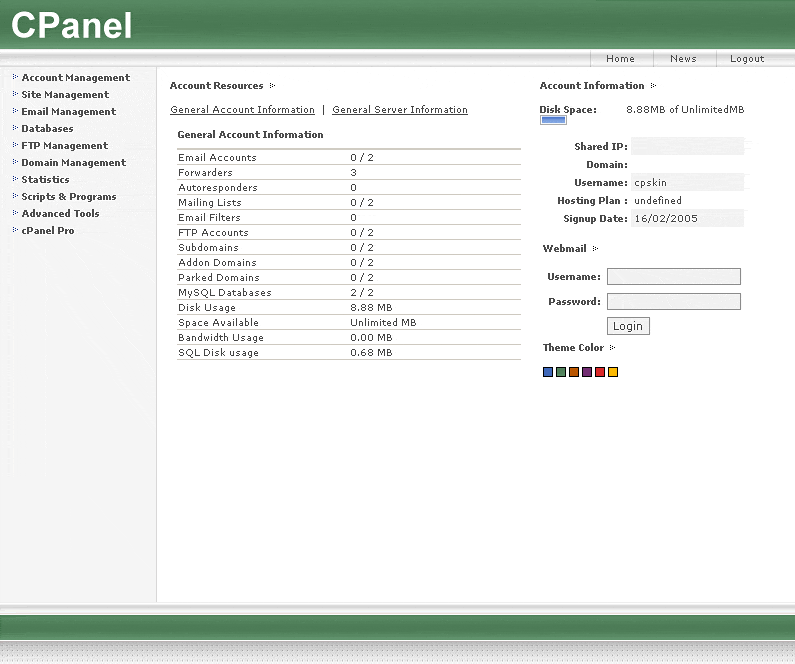795x664 pixels.
Task: Open FTP Management in sidebar
Action: pyautogui.click(x=64, y=146)
